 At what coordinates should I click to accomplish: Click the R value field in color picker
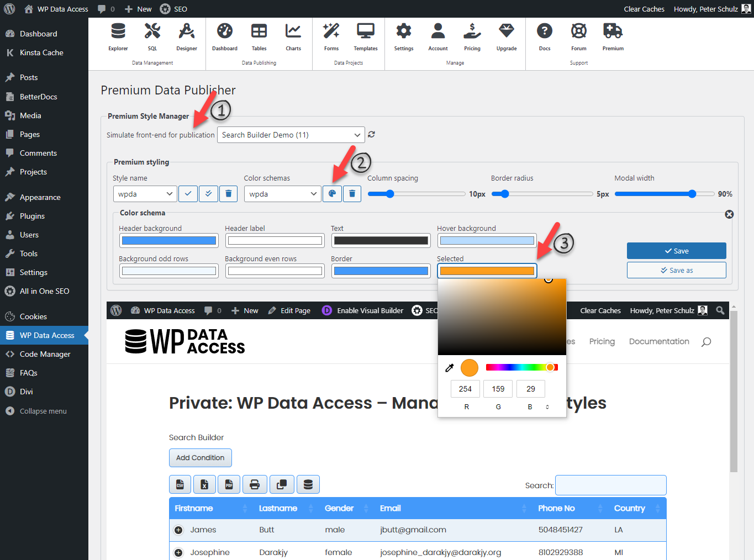pyautogui.click(x=465, y=389)
